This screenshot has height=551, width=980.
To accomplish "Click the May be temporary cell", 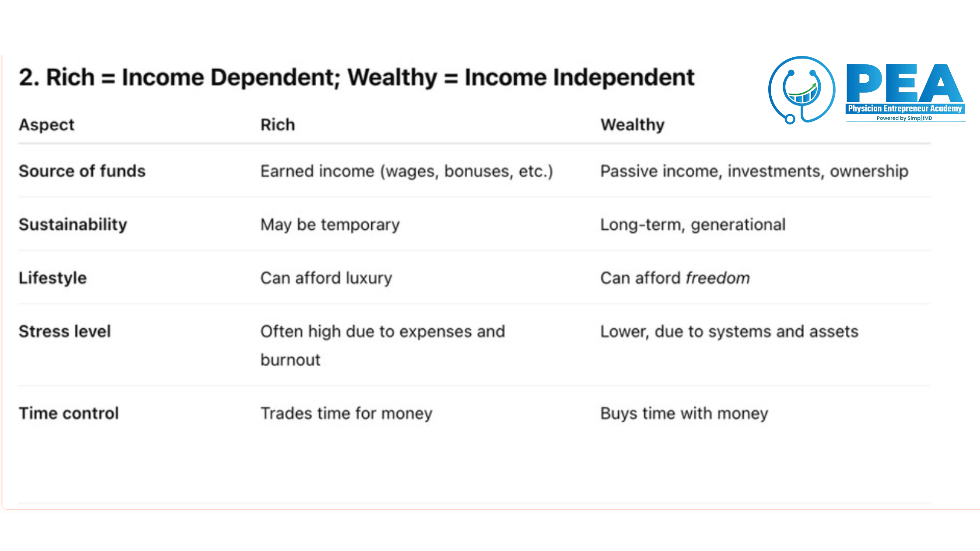I will 330,225.
